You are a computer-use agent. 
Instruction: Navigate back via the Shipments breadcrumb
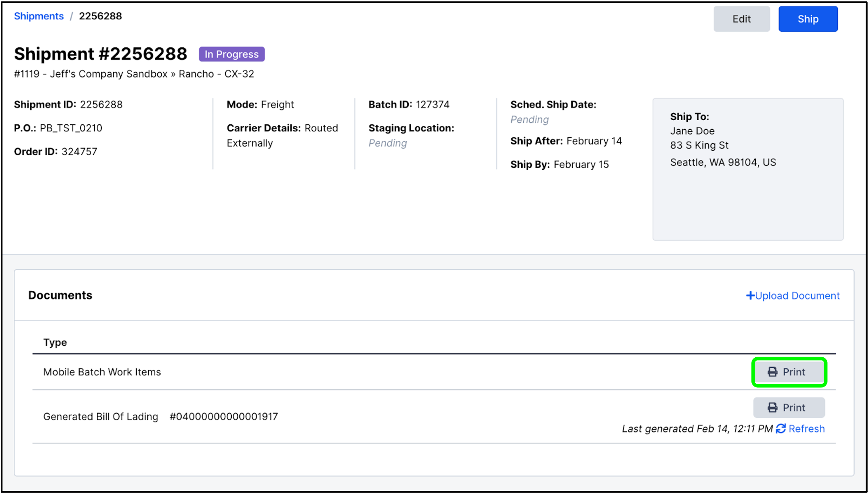tap(38, 16)
